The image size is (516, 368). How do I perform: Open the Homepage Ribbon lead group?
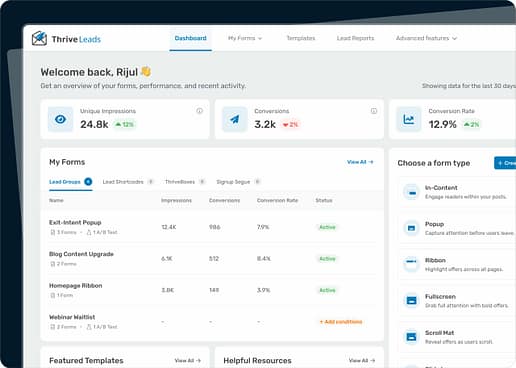click(76, 286)
